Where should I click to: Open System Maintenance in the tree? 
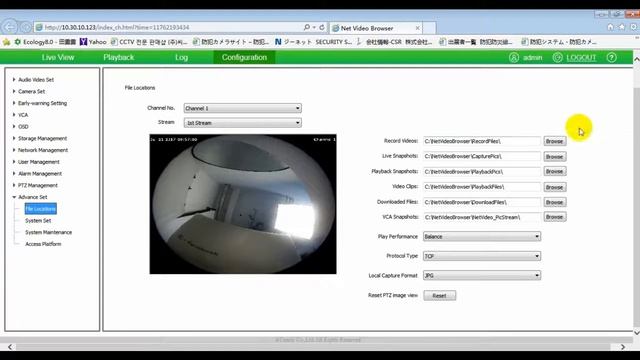[48, 232]
